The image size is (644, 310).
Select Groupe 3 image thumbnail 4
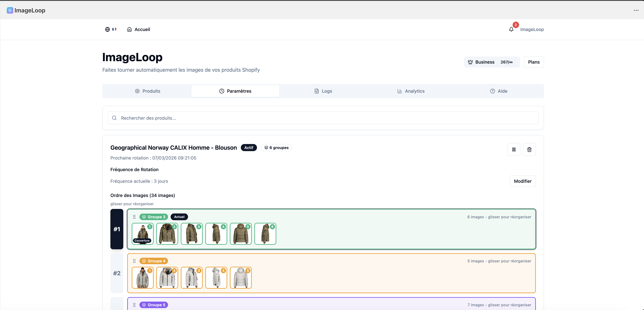point(216,234)
